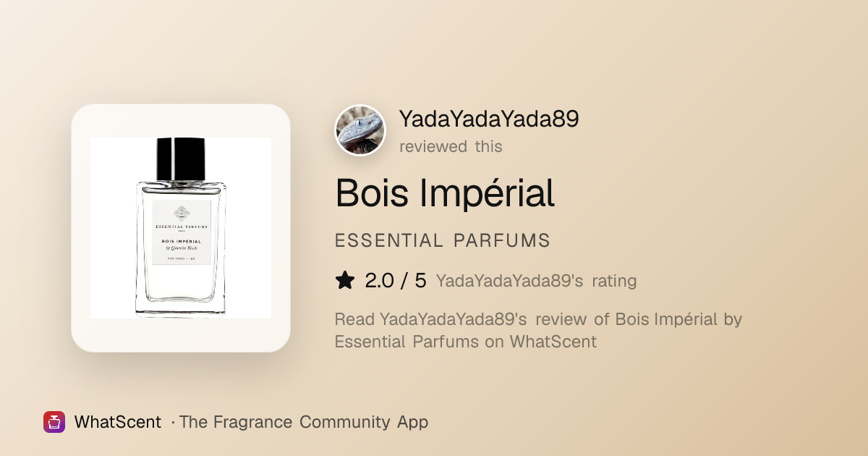Click the "YadaYadaYada89's rating" label
The image size is (868, 456).
[x=536, y=281]
